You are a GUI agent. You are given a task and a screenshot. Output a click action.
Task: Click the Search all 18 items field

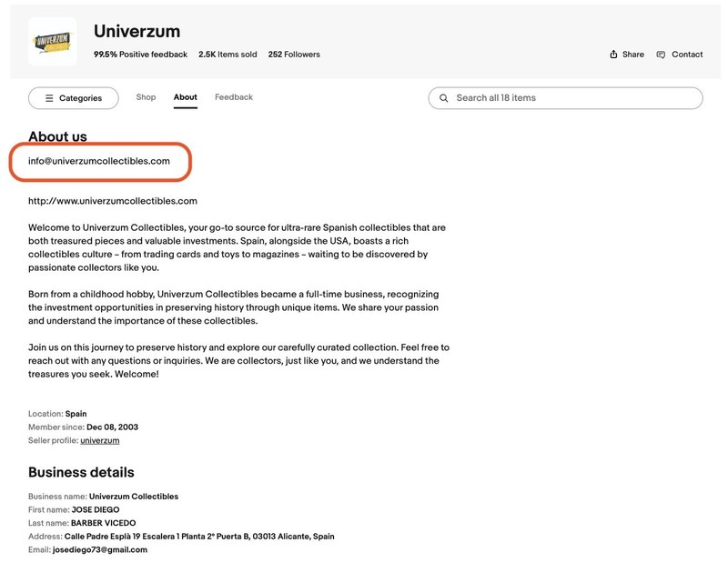point(573,98)
